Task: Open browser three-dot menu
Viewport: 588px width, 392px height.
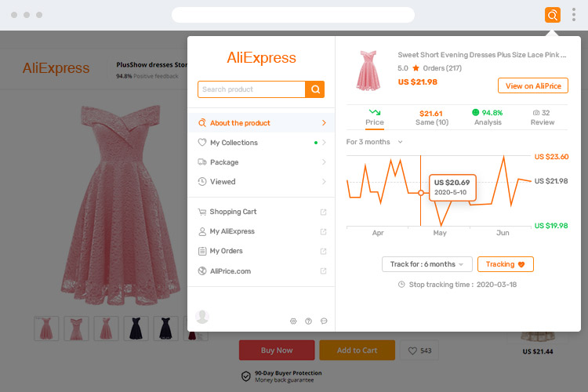Action: (x=573, y=15)
